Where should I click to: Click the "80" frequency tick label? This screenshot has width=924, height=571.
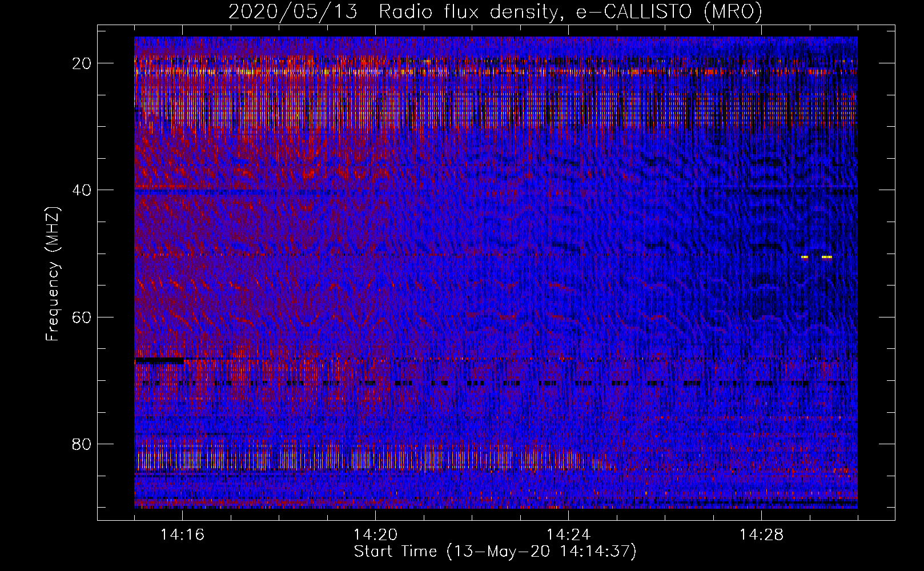(x=82, y=444)
